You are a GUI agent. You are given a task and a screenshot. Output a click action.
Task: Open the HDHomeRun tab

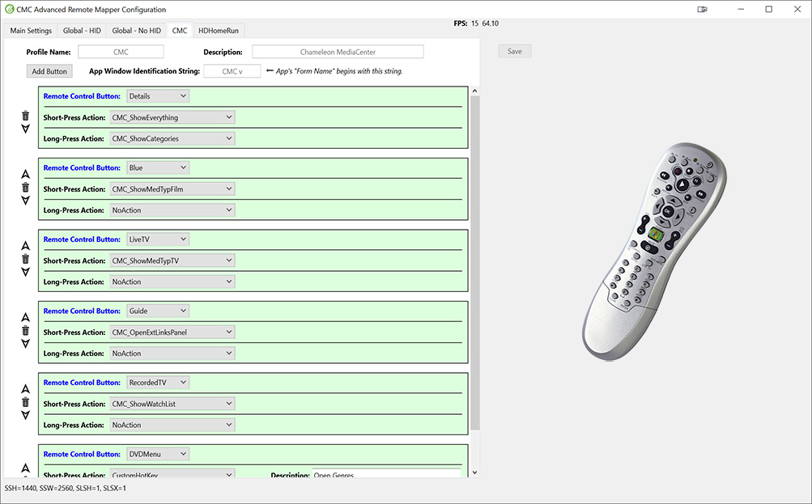[219, 31]
